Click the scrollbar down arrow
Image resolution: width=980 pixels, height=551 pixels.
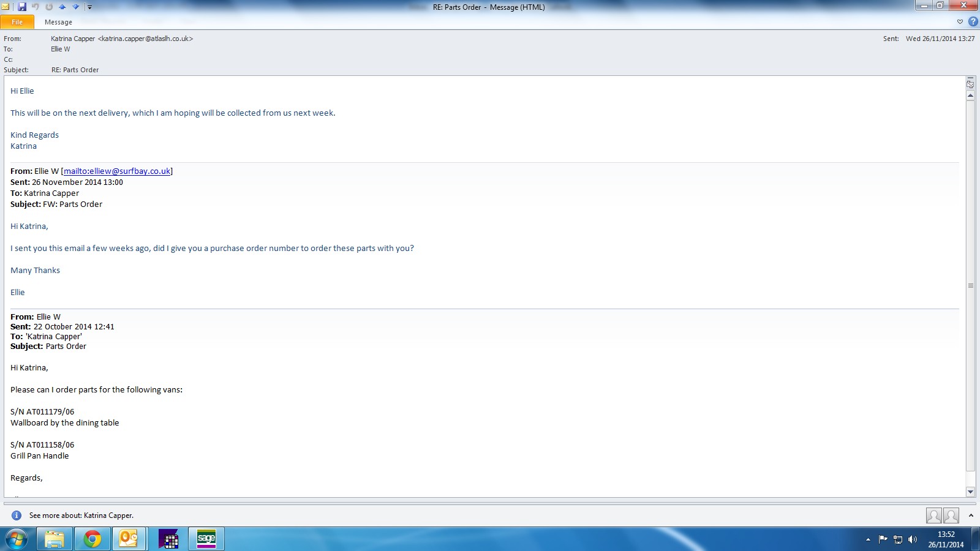pos(970,492)
